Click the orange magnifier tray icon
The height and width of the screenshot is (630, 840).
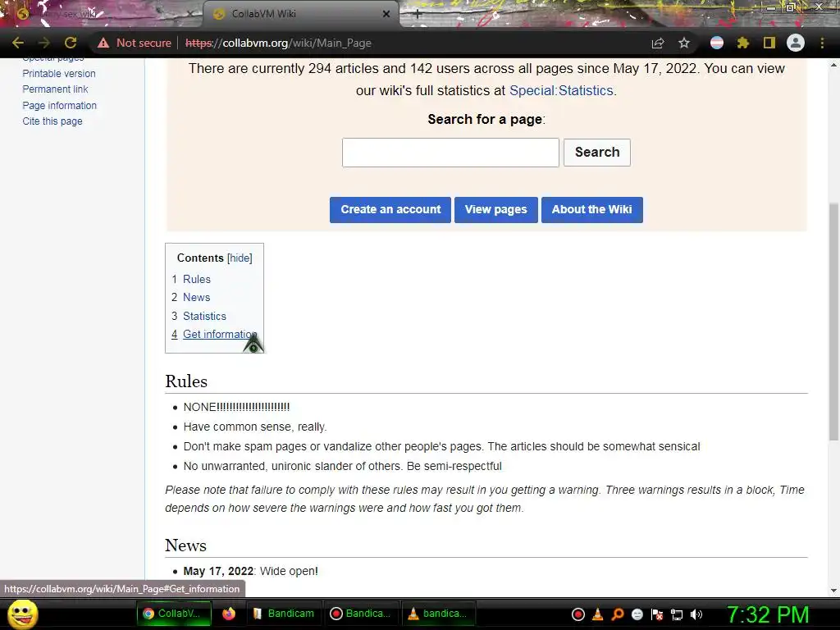pos(618,614)
